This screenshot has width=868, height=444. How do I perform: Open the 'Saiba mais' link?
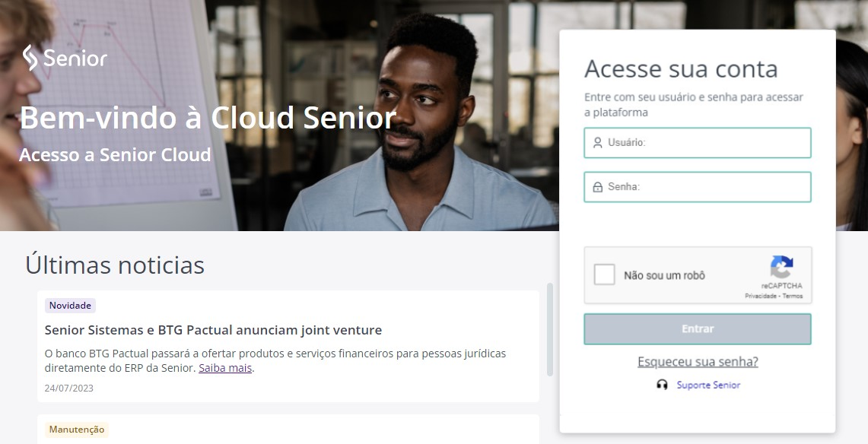pyautogui.click(x=224, y=367)
